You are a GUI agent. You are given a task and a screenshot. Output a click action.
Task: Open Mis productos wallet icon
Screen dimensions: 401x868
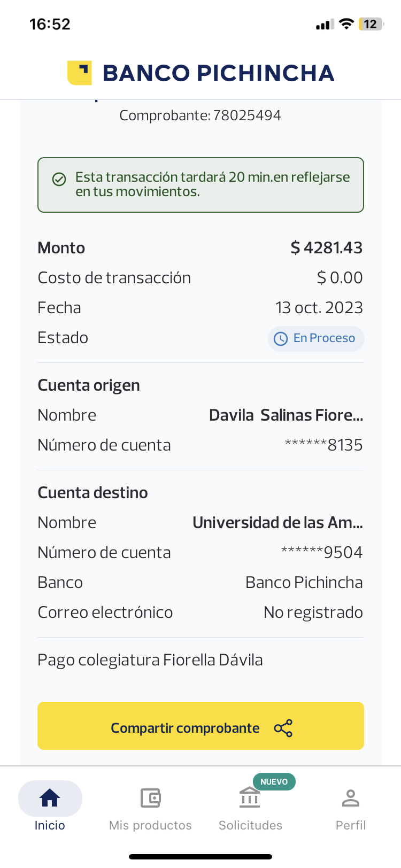click(150, 798)
